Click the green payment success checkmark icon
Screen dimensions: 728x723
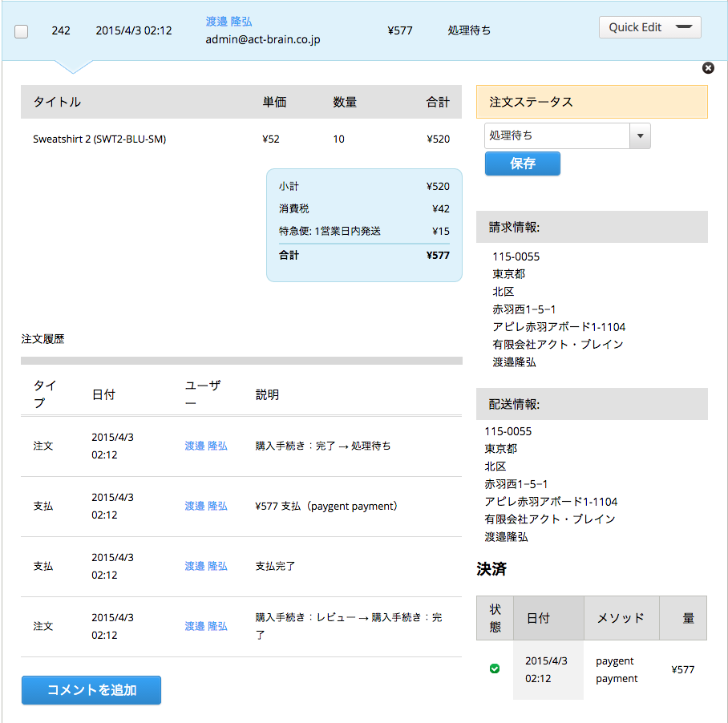pos(495,668)
